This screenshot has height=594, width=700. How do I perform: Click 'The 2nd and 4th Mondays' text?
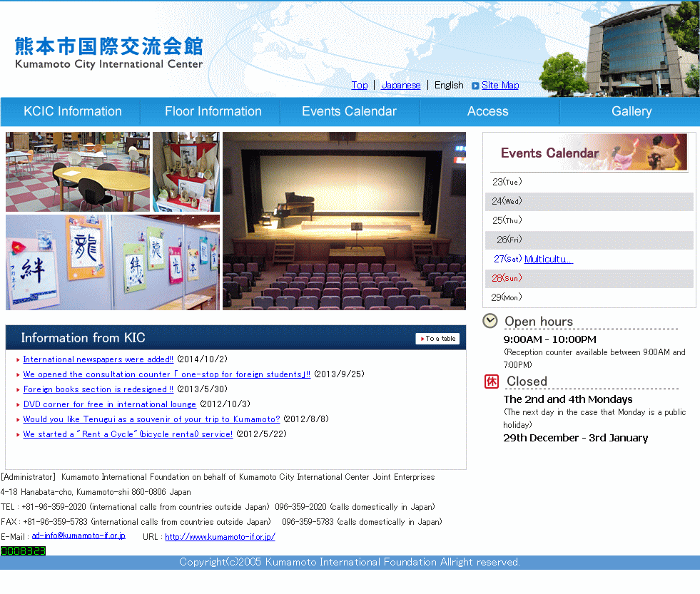tap(568, 399)
